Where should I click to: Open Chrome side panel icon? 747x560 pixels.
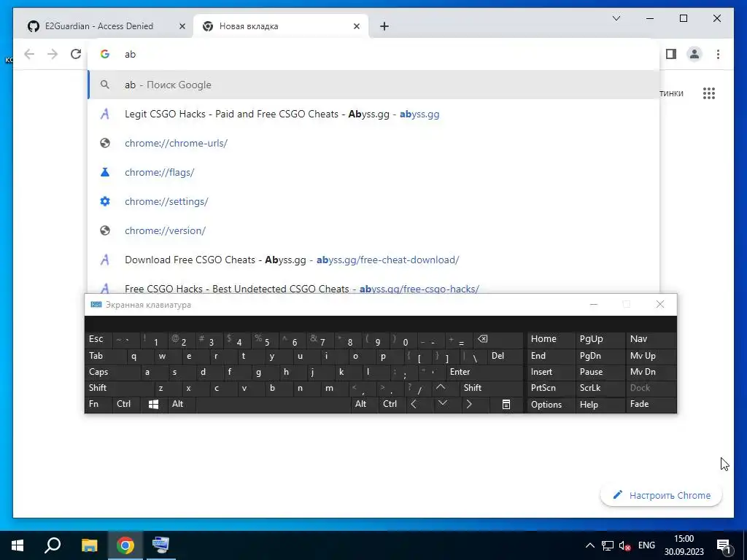tap(671, 54)
